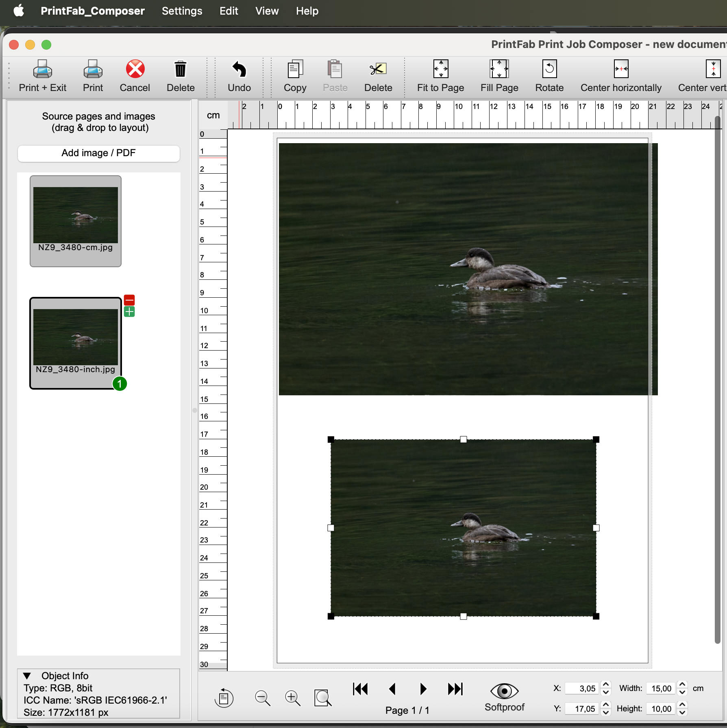Open the Help menu
727x728 pixels.
pyautogui.click(x=307, y=11)
